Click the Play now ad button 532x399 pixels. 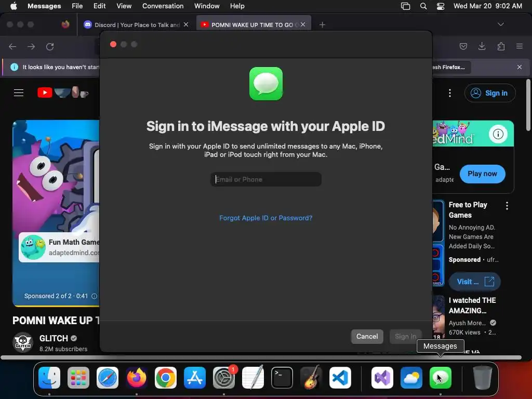coord(482,174)
